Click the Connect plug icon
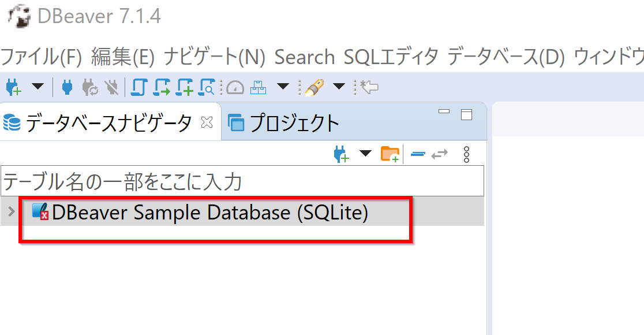The width and height of the screenshot is (644, 335). [x=67, y=87]
